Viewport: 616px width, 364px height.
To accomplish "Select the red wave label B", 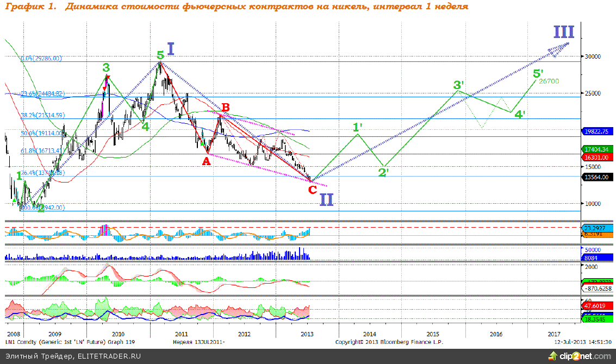I will pyautogui.click(x=225, y=107).
